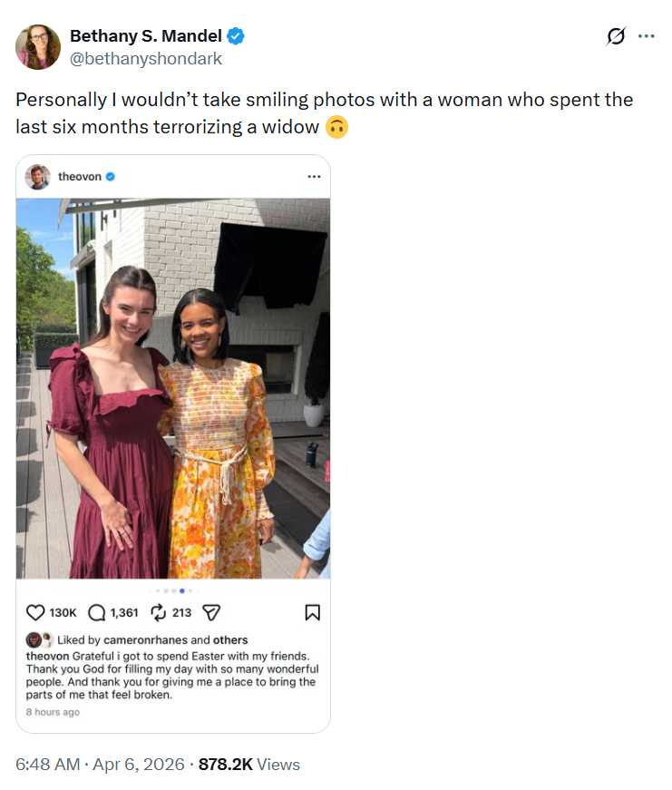Click the 6:48 AM Apr 6, 2026 timestamp
Viewport: 672px width, 790px height.
100,764
